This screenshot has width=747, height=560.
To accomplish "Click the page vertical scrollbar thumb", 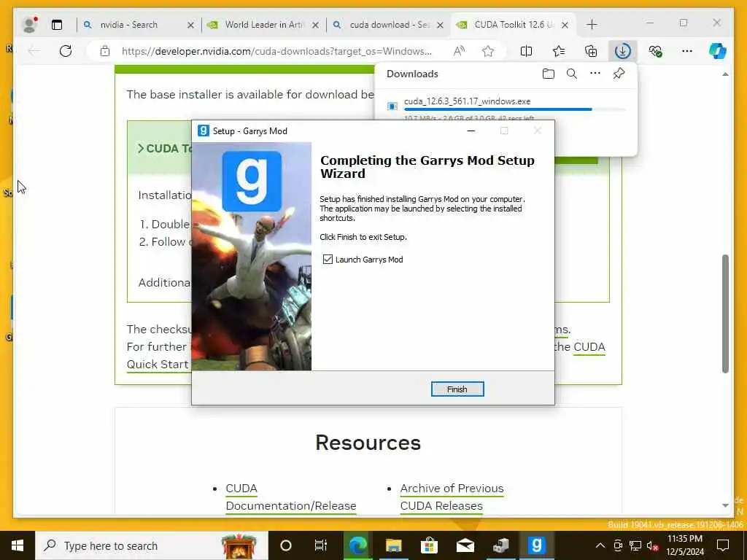I will click(x=725, y=314).
